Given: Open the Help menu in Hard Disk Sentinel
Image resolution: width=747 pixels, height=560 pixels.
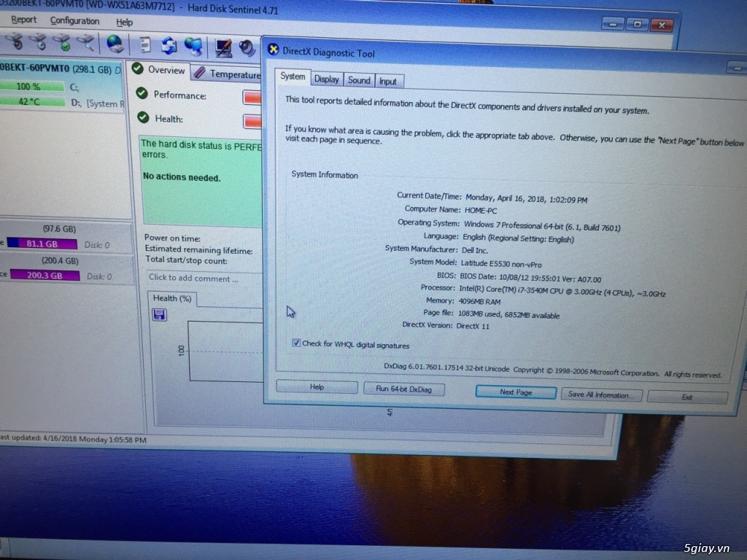Looking at the screenshot, I should pyautogui.click(x=124, y=23).
